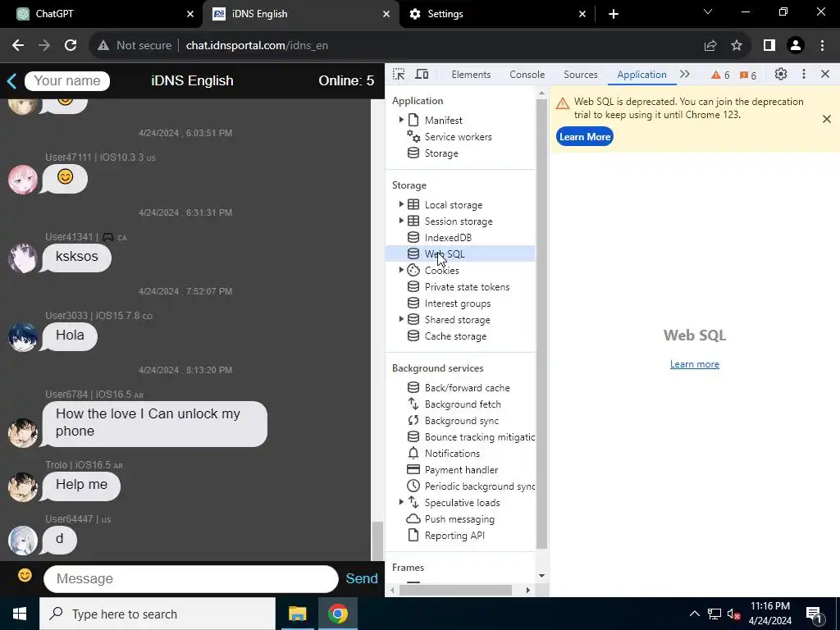Switch to the ChatGPT browser tab
The width and height of the screenshot is (840, 630).
pyautogui.click(x=101, y=14)
